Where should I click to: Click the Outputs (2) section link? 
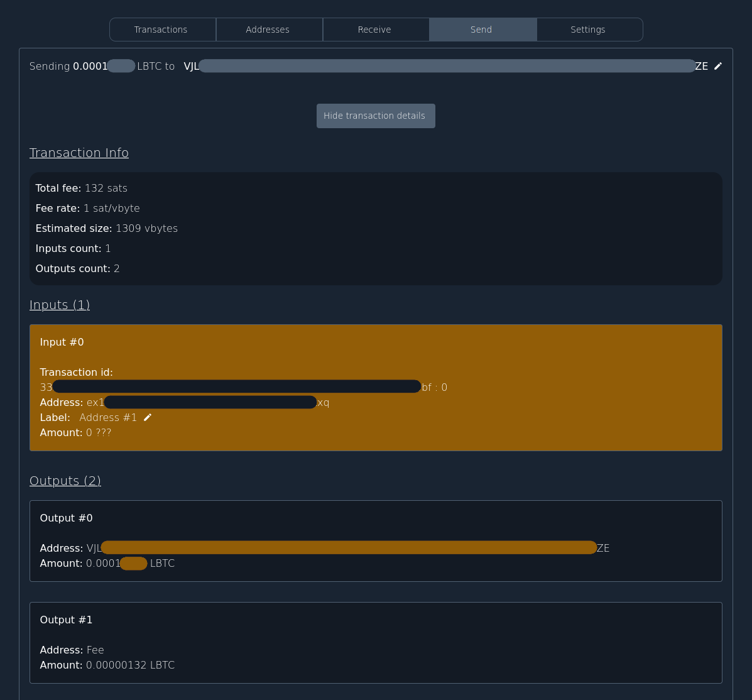coord(65,481)
